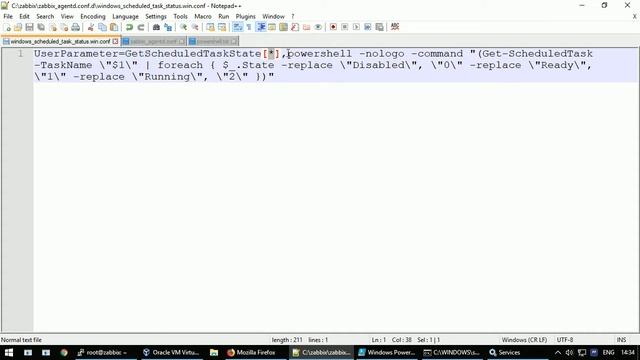The width and height of the screenshot is (640, 360).
Task: Run macro multiple times icon
Action: [367, 27]
